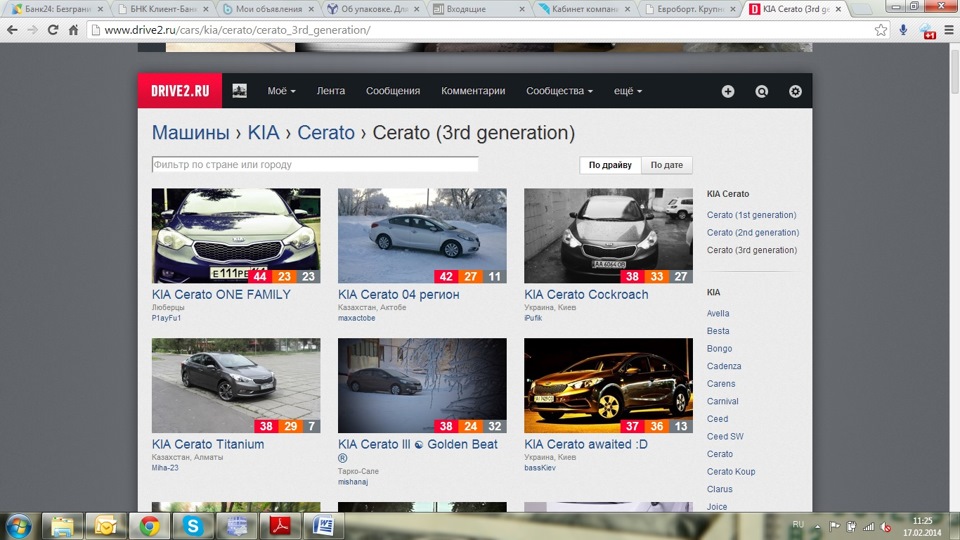
Task: Switch to Мои объявления browser tab
Action: point(268,9)
